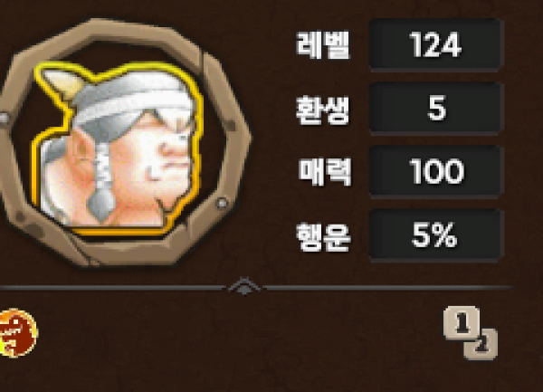Select the 레벨 value box showing 124
Viewport: 543px width, 392px height.
click(x=435, y=44)
